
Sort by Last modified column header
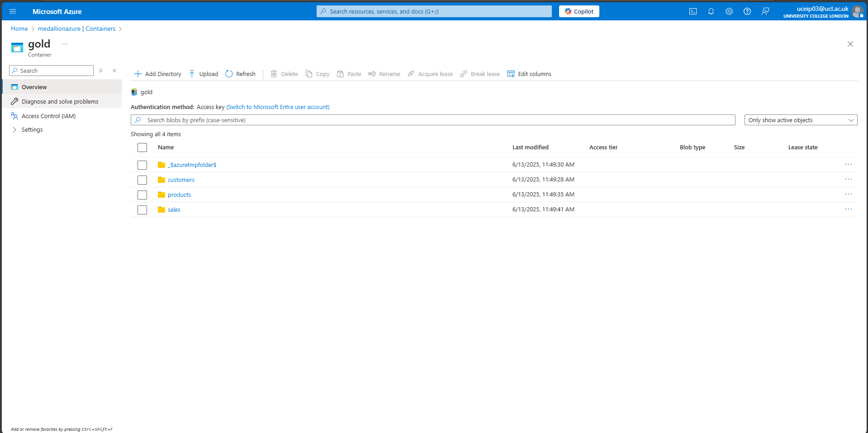530,147
